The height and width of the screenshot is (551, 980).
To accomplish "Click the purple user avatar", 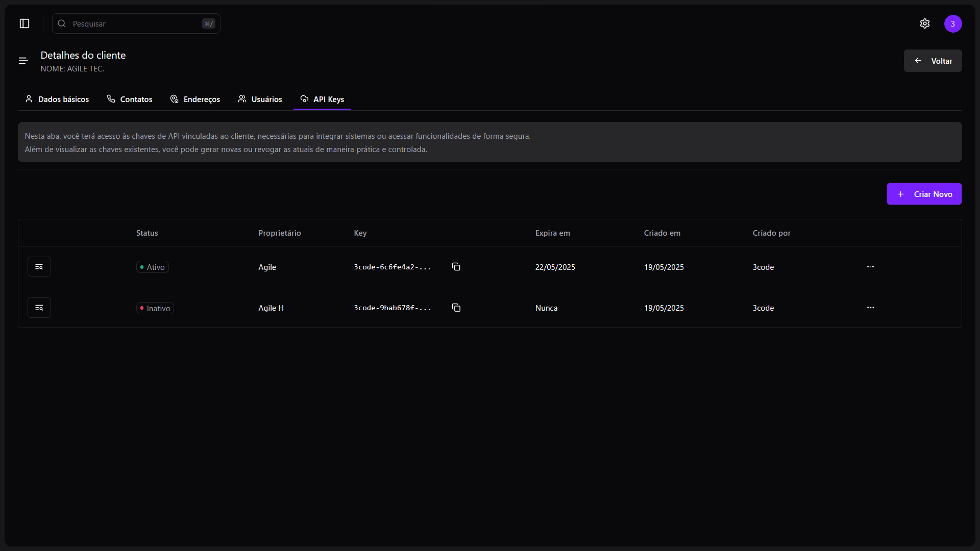I will pos(953,23).
